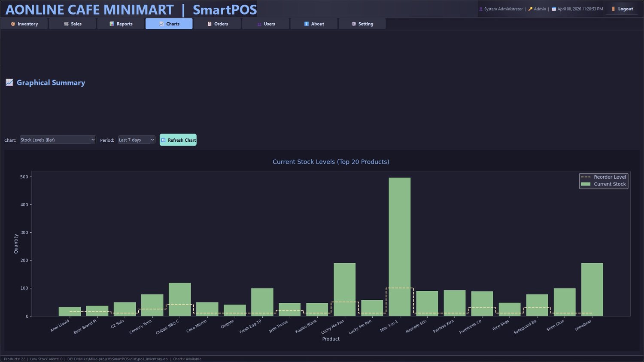Click the 'Colgate' axis label
This screenshot has width=644, height=362.
point(228,324)
